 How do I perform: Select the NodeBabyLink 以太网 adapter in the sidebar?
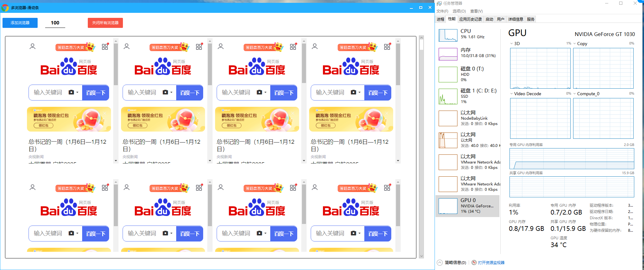coord(467,118)
